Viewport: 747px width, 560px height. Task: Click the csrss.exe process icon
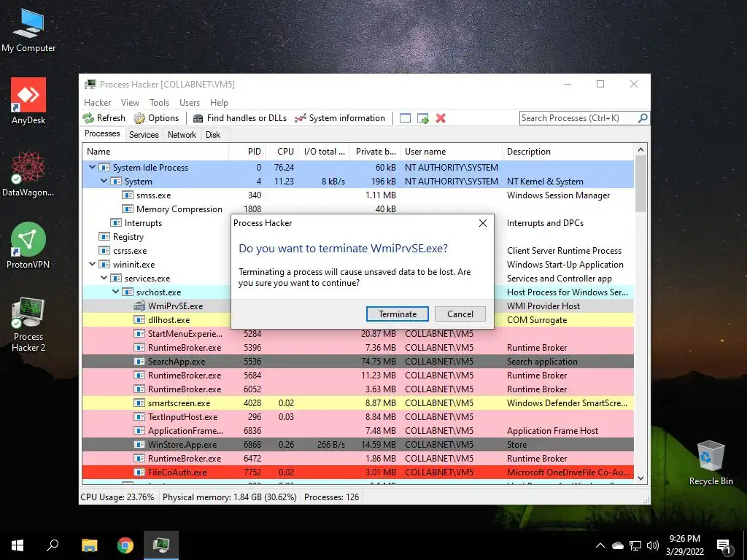(x=104, y=251)
